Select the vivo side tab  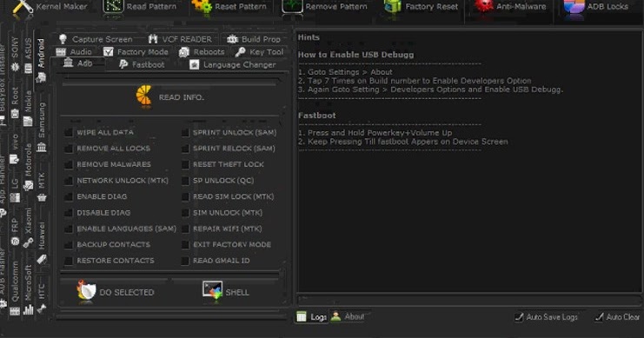(15, 149)
